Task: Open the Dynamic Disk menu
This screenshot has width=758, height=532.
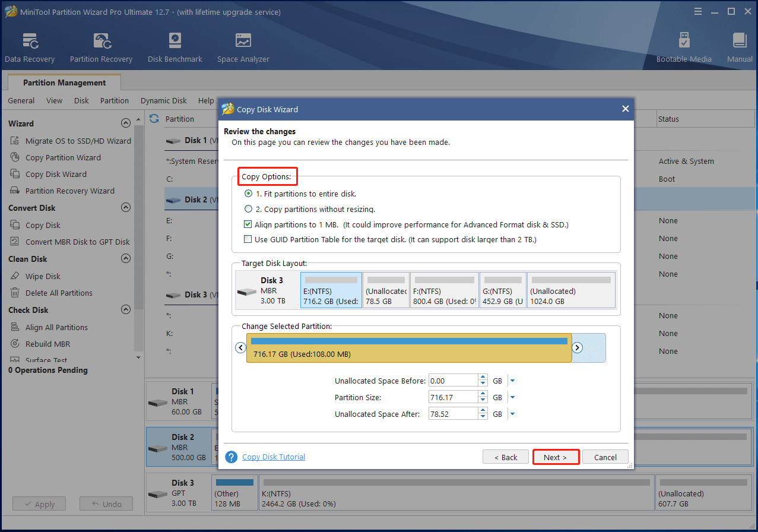Action: (x=164, y=100)
